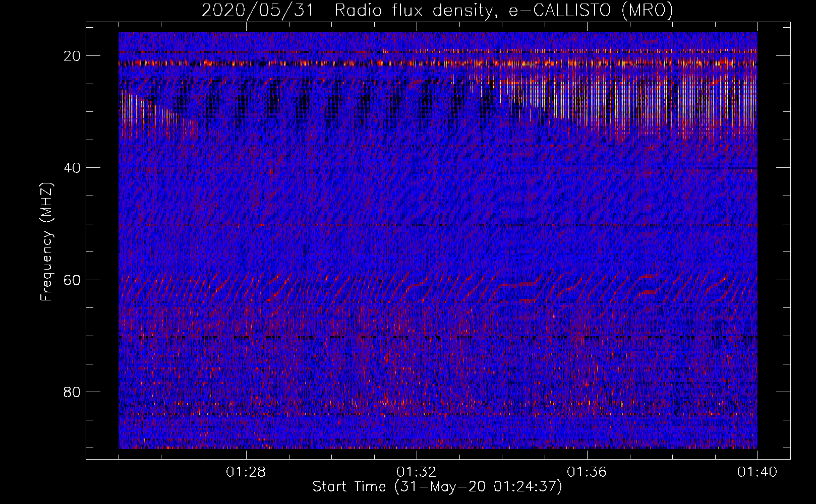Click the 01:28 time tick label

click(246, 472)
